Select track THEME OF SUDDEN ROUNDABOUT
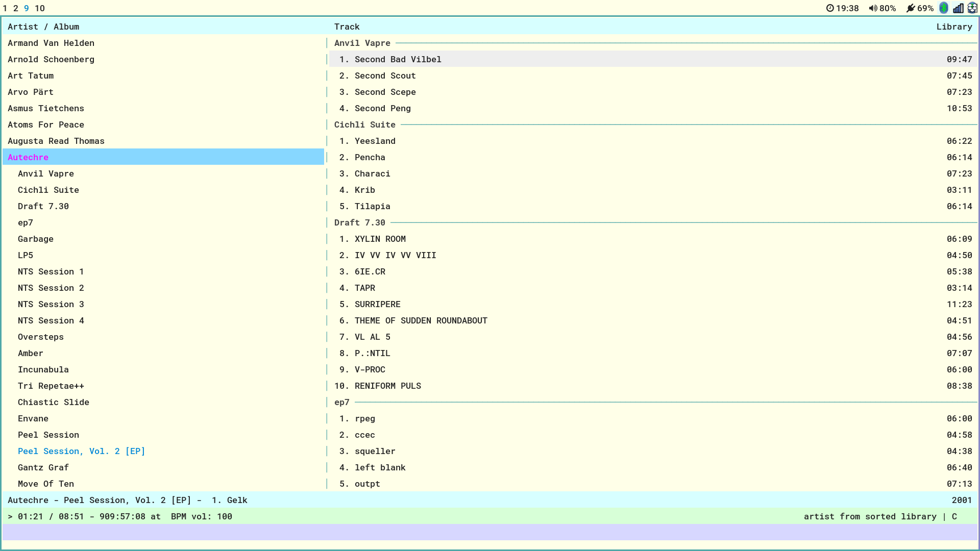Image resolution: width=980 pixels, height=551 pixels. click(x=421, y=320)
